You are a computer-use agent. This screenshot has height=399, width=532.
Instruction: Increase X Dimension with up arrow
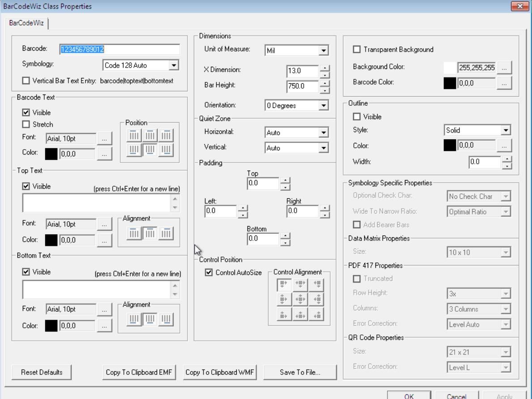pos(325,68)
